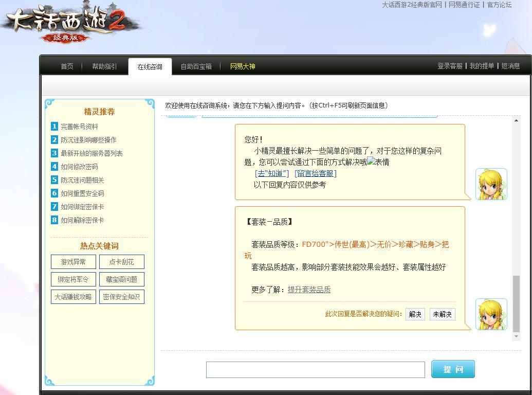Click the number 5 badge beside 防沉迷问题相关

click(54, 180)
